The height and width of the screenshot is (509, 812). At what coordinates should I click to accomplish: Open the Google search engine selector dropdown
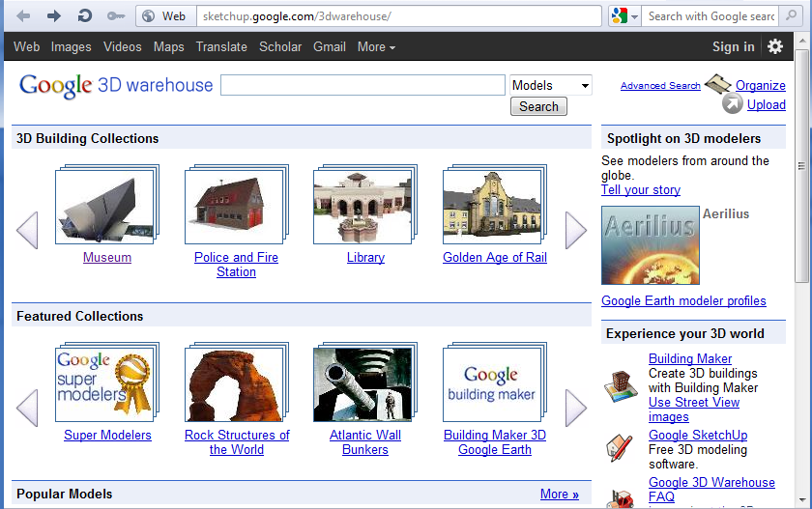coord(624,16)
